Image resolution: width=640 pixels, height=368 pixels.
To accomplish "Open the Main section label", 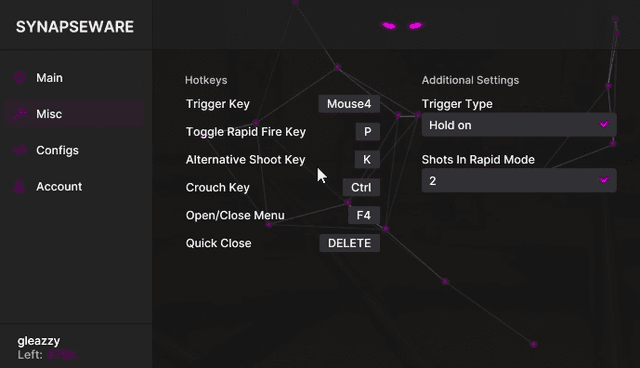I will point(49,78).
